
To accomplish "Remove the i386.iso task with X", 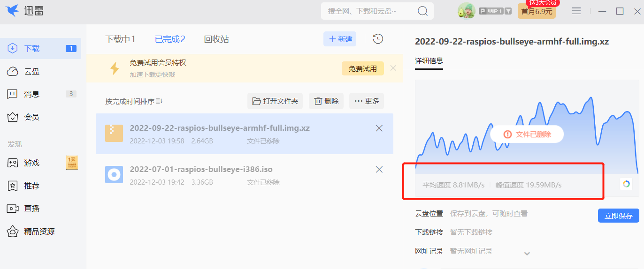I will [379, 170].
